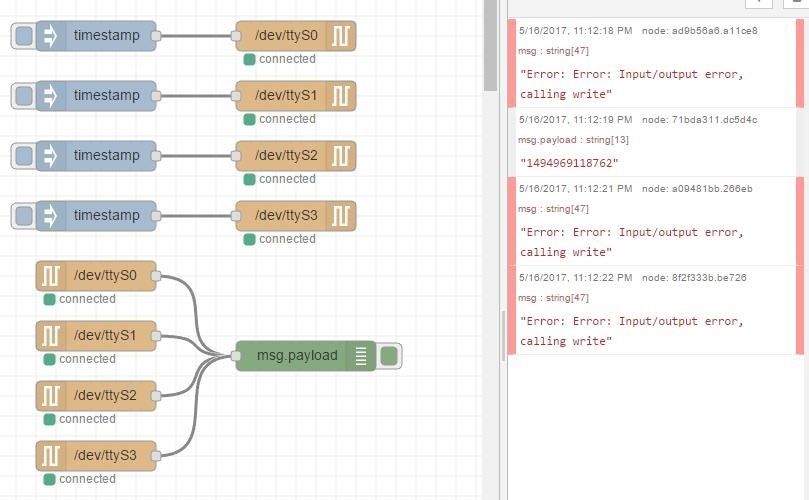Click the inject arrow icon on the fourth timestamp node
Image resolution: width=809 pixels, height=500 pixels.
pyautogui.click(x=51, y=216)
